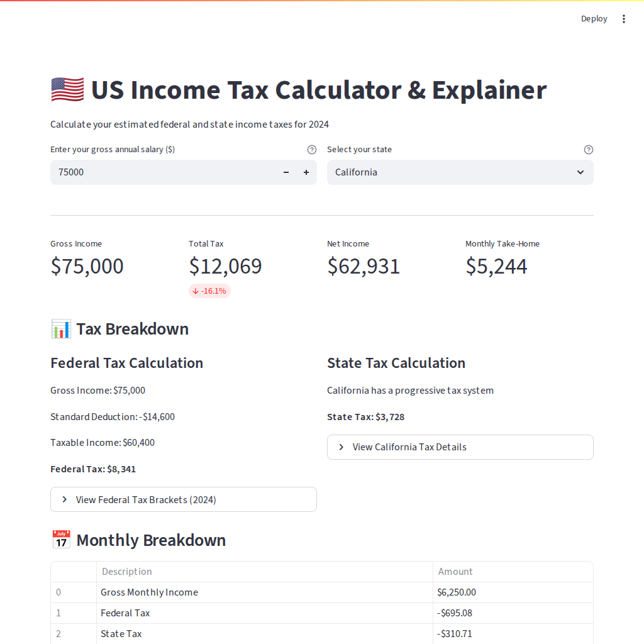This screenshot has height=644, width=644.
Task: Click the salary help question mark icon
Action: coord(312,150)
